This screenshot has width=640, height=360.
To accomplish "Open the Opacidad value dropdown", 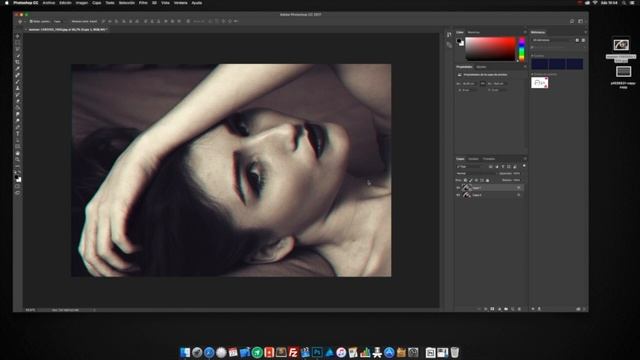I will coord(517,173).
